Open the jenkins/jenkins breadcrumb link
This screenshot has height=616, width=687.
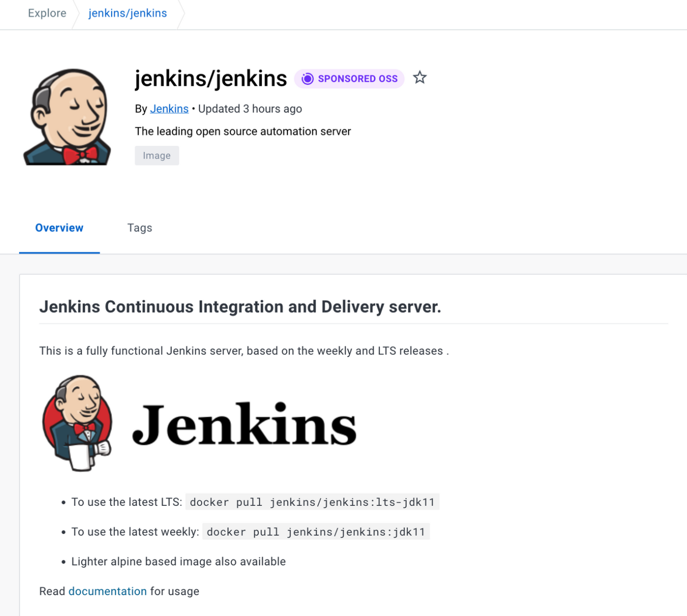(128, 13)
